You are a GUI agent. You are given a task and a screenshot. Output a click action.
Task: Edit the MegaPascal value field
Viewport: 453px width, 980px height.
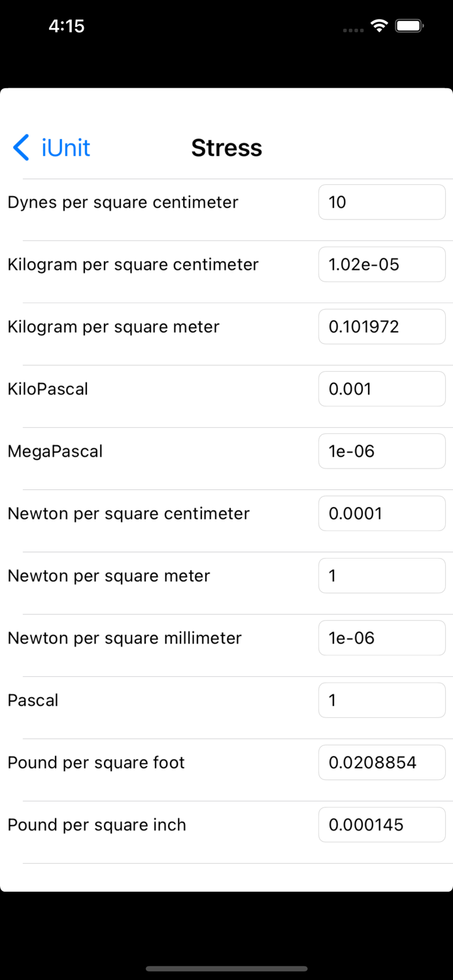(382, 451)
